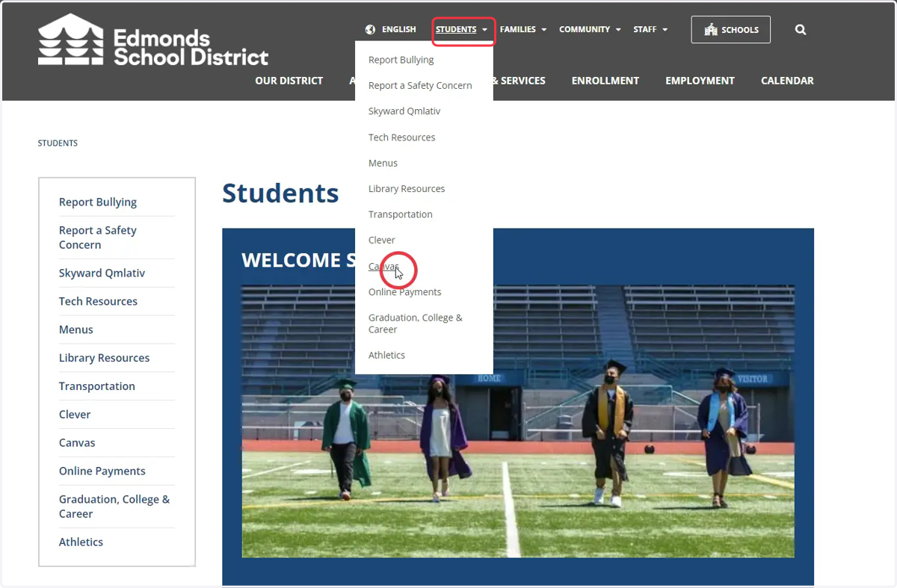
Task: Choose Tech Resources in dropdown menu
Action: coord(402,137)
